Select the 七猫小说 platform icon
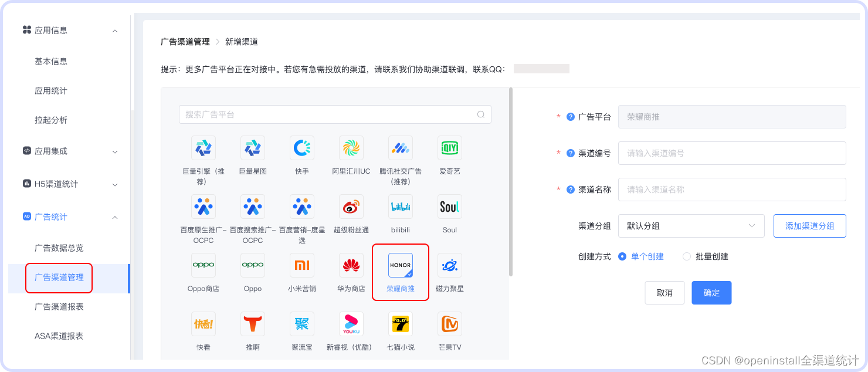The image size is (868, 372). [401, 324]
